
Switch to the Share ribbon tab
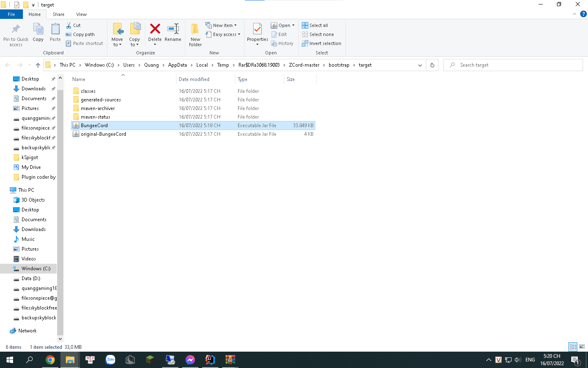pos(58,14)
